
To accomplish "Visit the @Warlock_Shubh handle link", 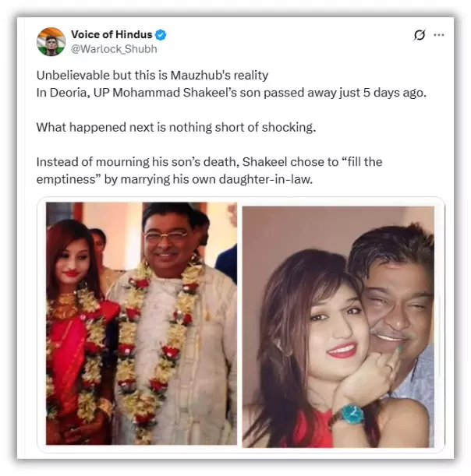I will pos(114,49).
